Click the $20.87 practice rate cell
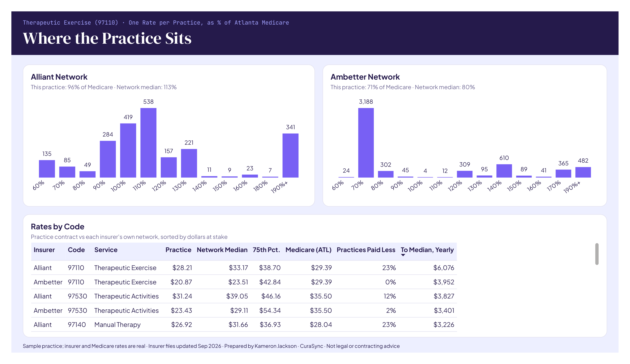The width and height of the screenshot is (630, 364). 181,282
